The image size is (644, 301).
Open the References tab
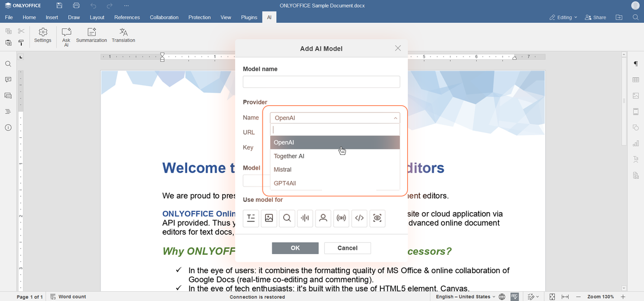click(x=127, y=17)
